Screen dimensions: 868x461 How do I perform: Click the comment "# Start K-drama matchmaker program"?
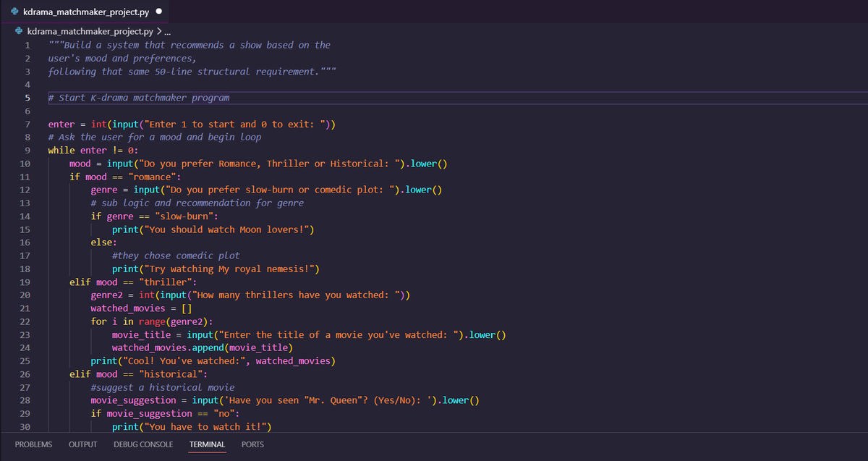[139, 98]
